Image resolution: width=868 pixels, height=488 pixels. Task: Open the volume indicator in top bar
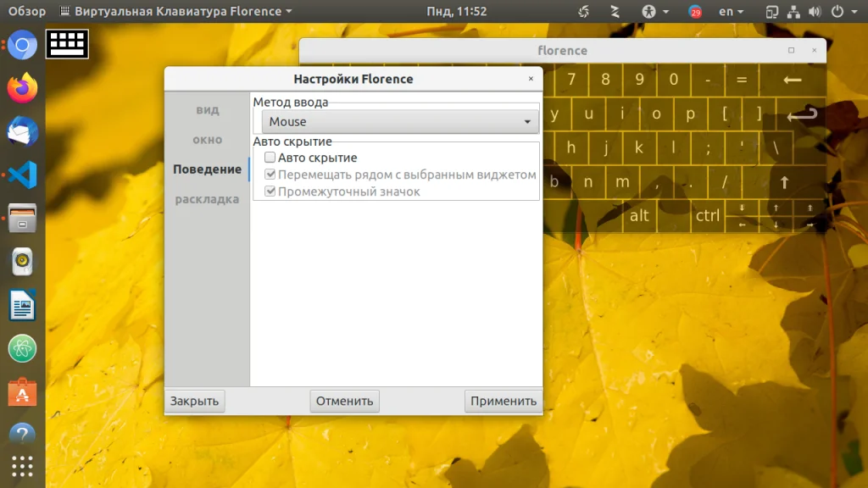click(x=815, y=11)
